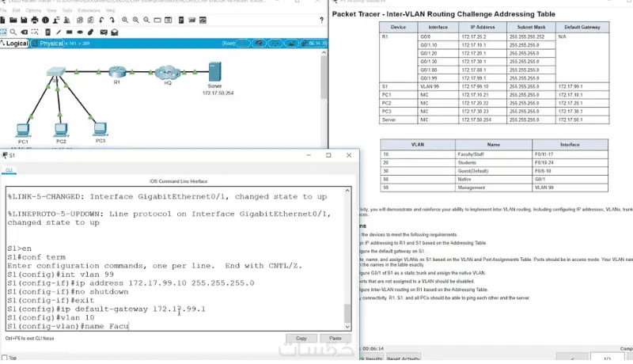The height and width of the screenshot is (364, 633).
Task: Click the workspace vertical scrollbar
Action: 324,77
